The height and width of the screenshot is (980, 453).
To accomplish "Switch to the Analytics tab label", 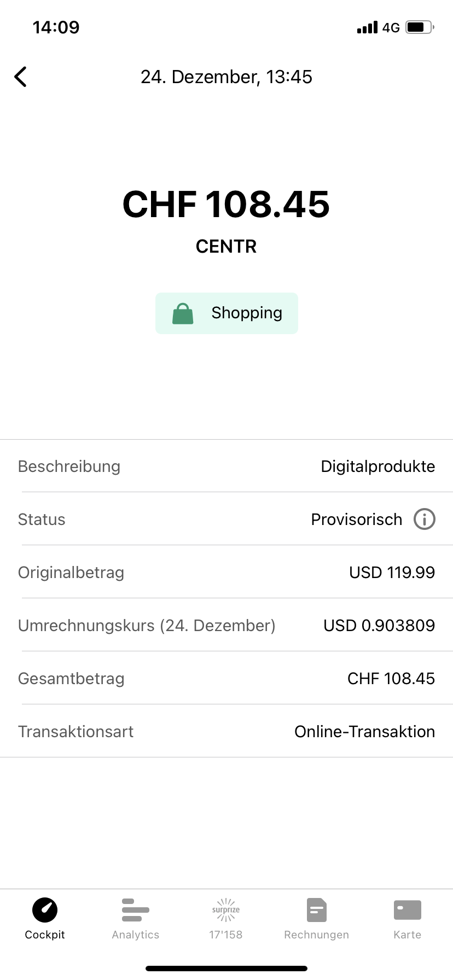I will coord(136,935).
